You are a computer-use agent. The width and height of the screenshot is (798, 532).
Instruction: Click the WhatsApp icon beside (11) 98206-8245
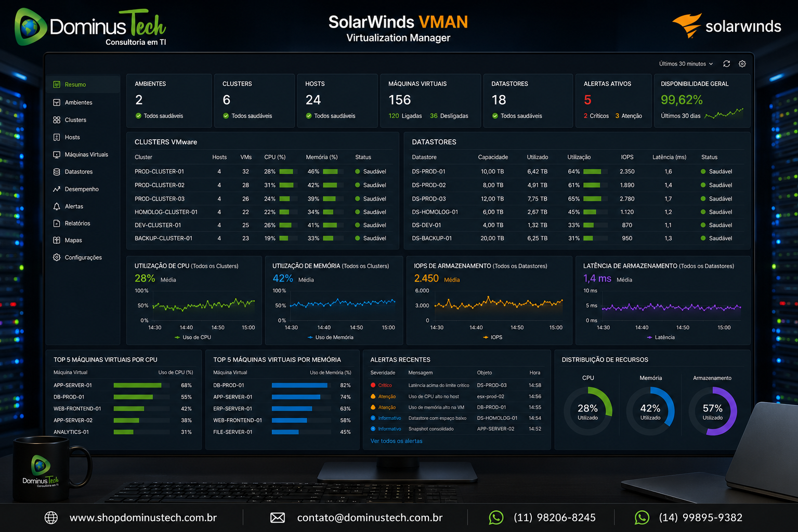coord(496,517)
